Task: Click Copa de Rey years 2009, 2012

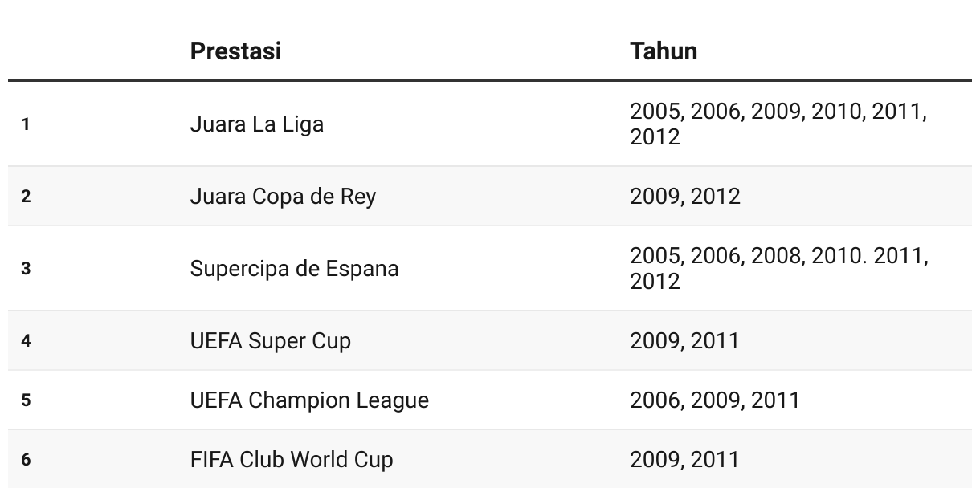Action: (685, 197)
